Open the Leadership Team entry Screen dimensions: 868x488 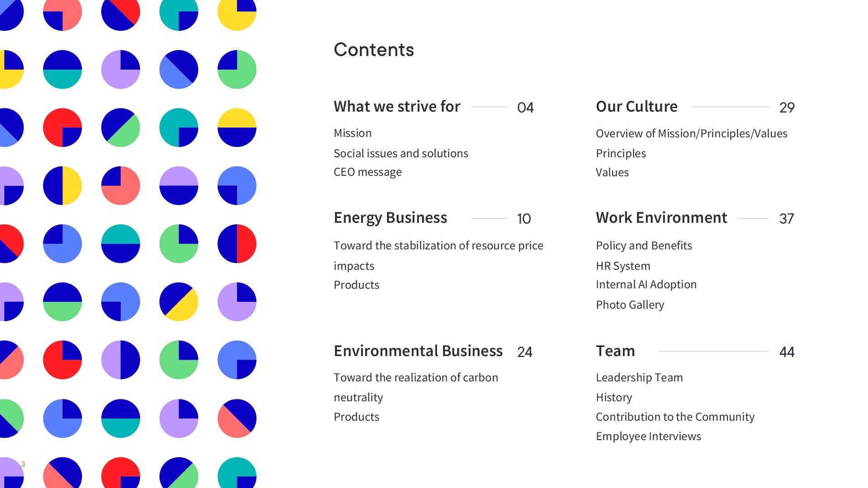pos(639,378)
